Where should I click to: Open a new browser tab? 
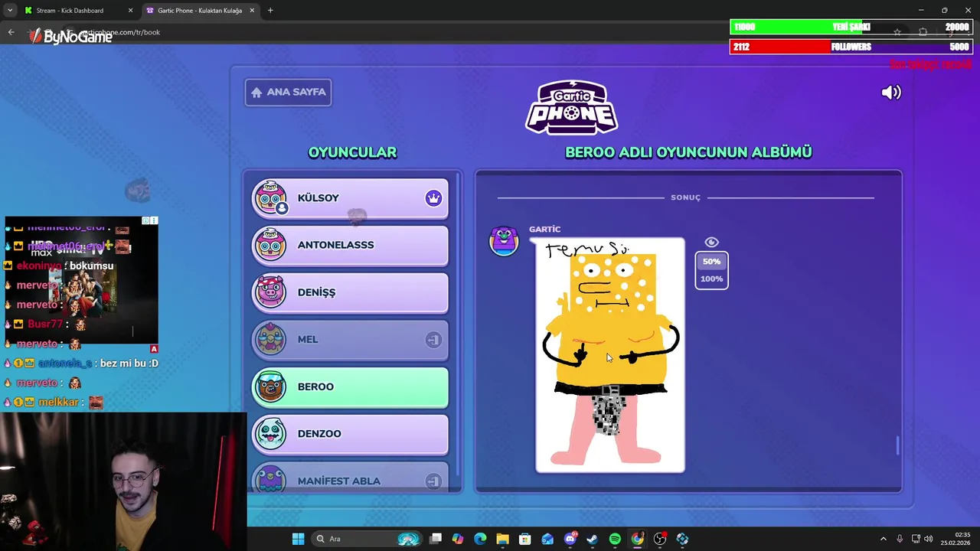270,11
